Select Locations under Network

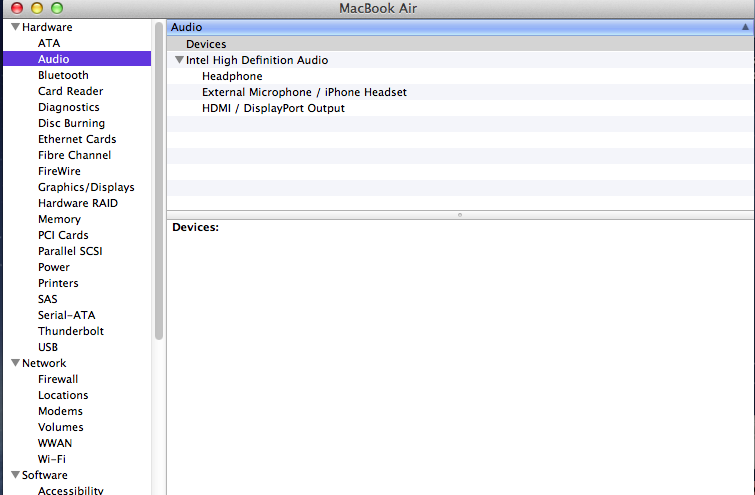click(x=63, y=395)
